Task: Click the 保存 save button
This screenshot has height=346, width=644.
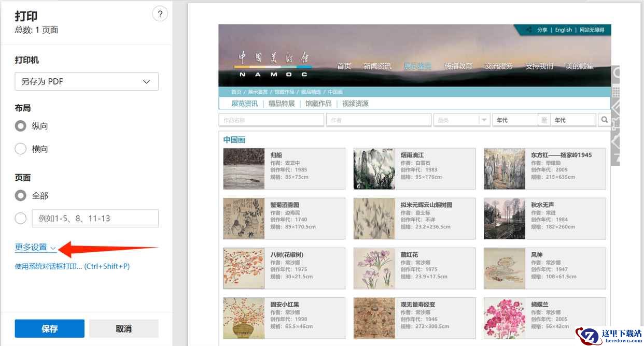Action: pyautogui.click(x=50, y=328)
